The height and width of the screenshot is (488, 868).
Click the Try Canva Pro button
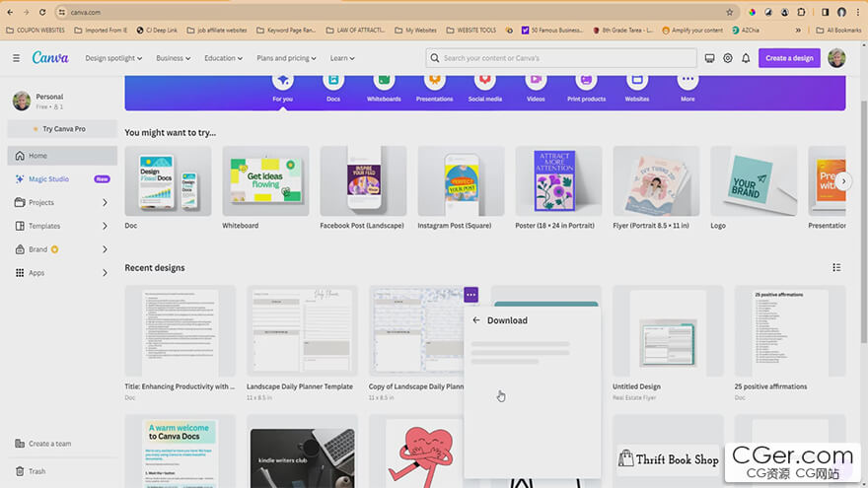pos(62,129)
